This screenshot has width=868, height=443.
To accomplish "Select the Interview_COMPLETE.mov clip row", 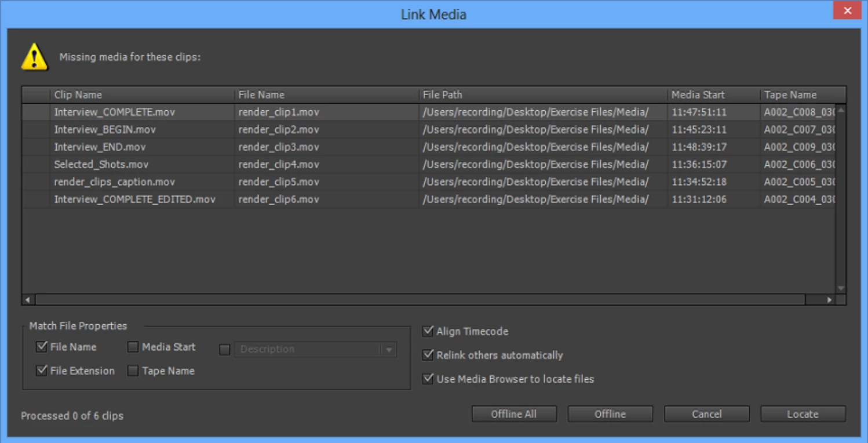I will pyautogui.click(x=429, y=112).
